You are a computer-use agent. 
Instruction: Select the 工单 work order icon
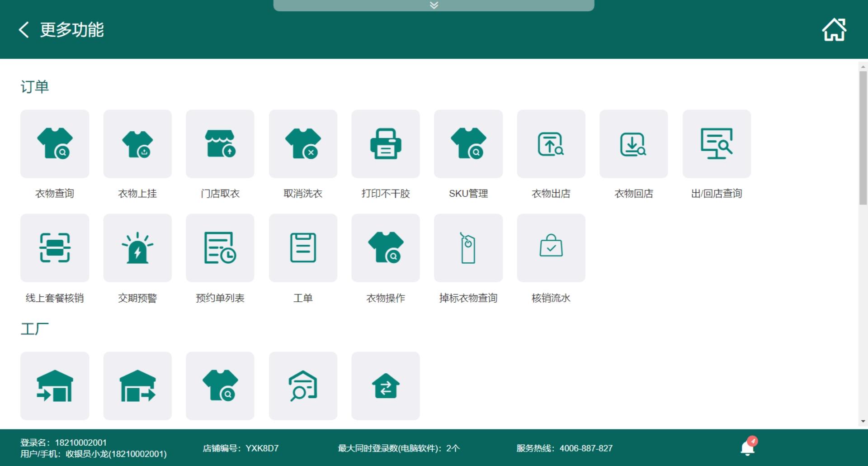click(303, 248)
